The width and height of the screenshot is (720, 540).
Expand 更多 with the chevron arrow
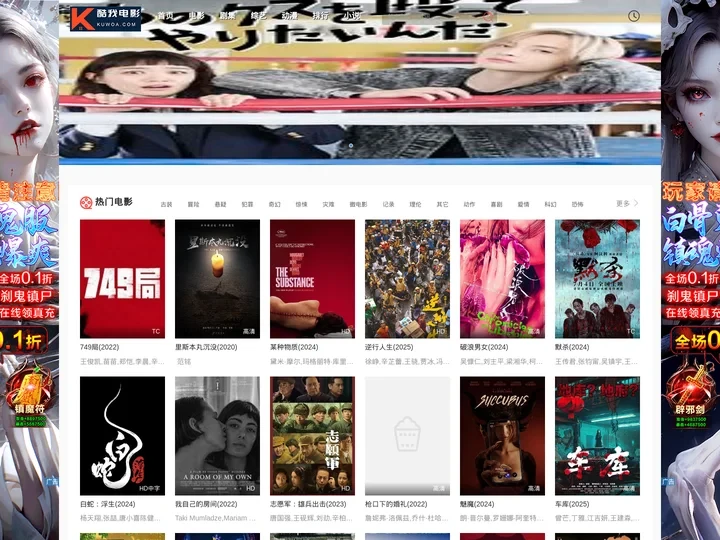point(627,203)
